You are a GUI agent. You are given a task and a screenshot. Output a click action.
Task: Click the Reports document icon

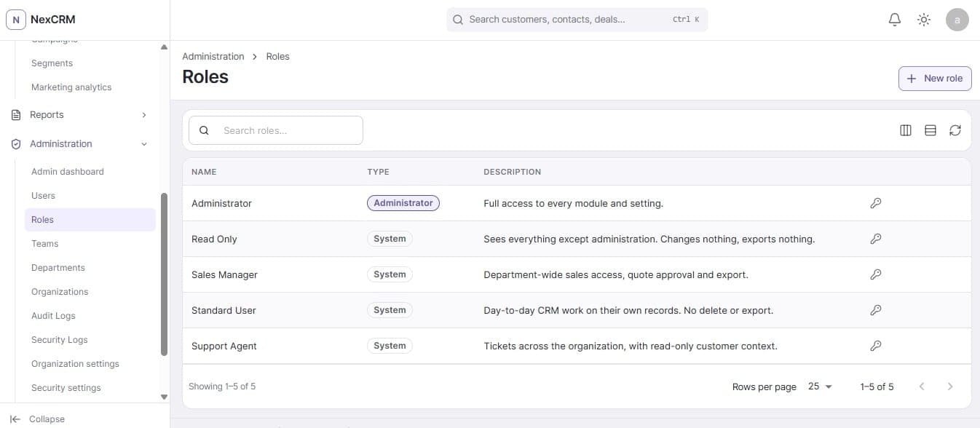16,115
